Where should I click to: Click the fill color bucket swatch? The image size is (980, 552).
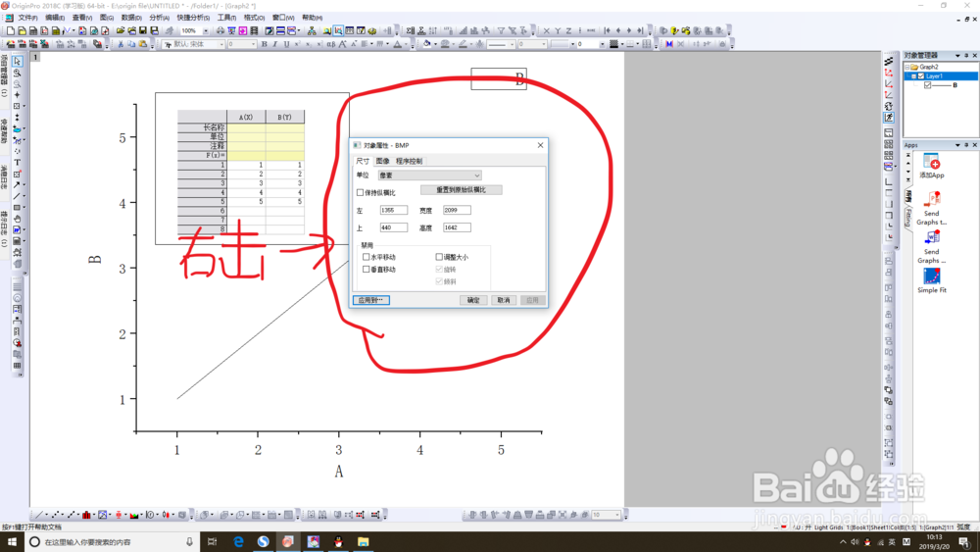(x=427, y=44)
